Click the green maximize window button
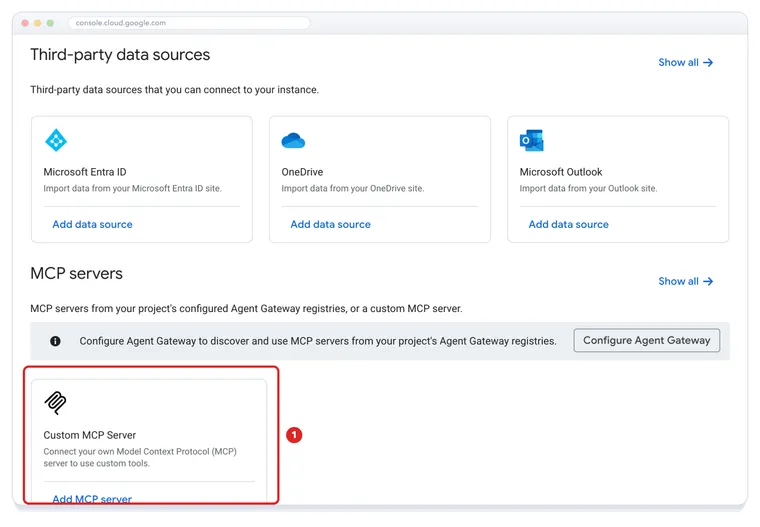Image resolution: width=760 pixels, height=527 pixels. (50, 23)
